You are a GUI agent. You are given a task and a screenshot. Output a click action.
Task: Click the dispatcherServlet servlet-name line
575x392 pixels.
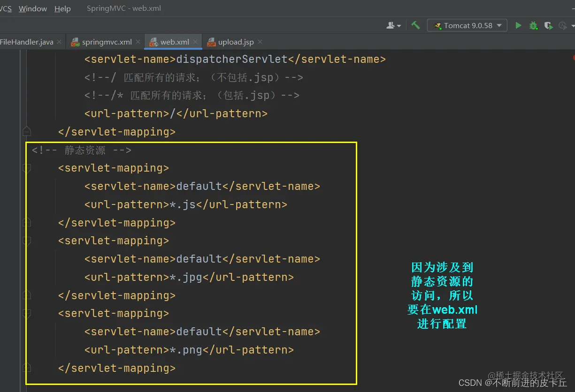click(x=235, y=59)
